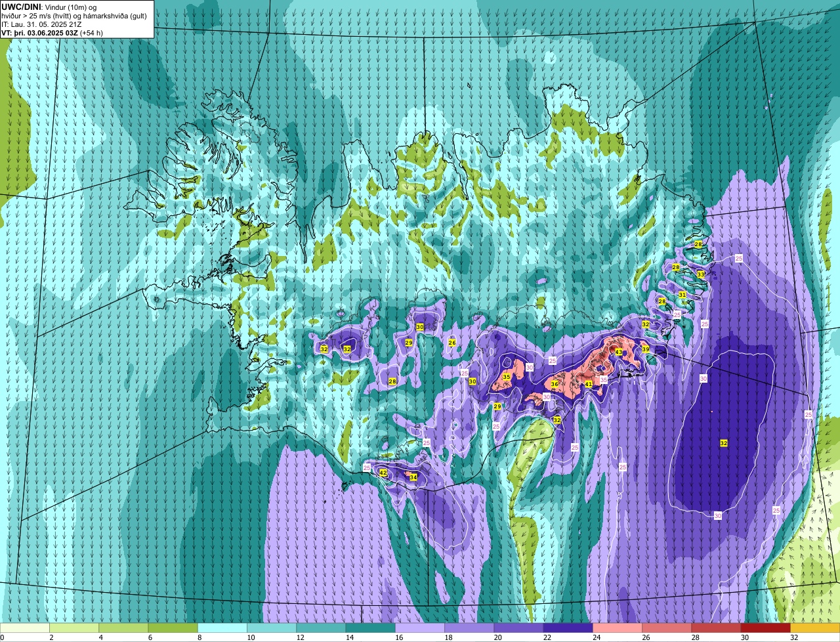
Task: Pick the dark teal 14–16 legend swatch
Action: coord(370,628)
